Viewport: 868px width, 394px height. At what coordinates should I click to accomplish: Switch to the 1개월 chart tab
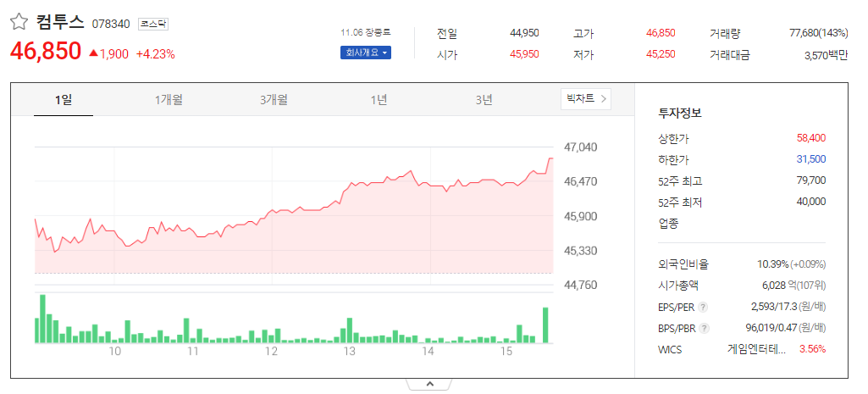tap(169, 100)
